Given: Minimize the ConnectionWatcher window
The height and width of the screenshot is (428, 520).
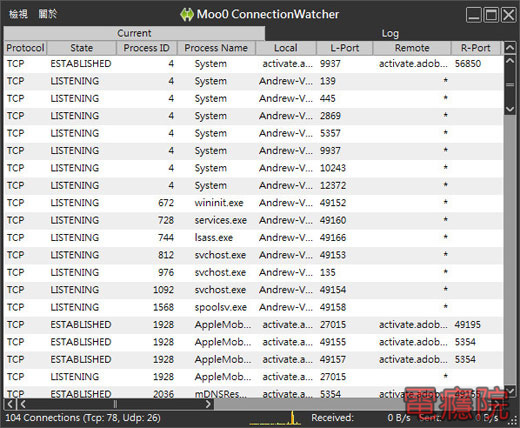Looking at the screenshot, I should (x=474, y=15).
